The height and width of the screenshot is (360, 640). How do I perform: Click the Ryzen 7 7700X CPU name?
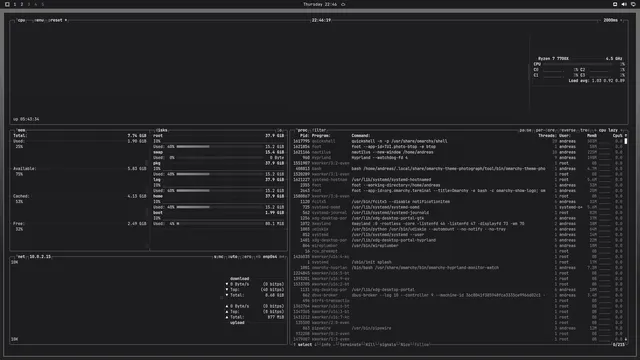point(553,59)
